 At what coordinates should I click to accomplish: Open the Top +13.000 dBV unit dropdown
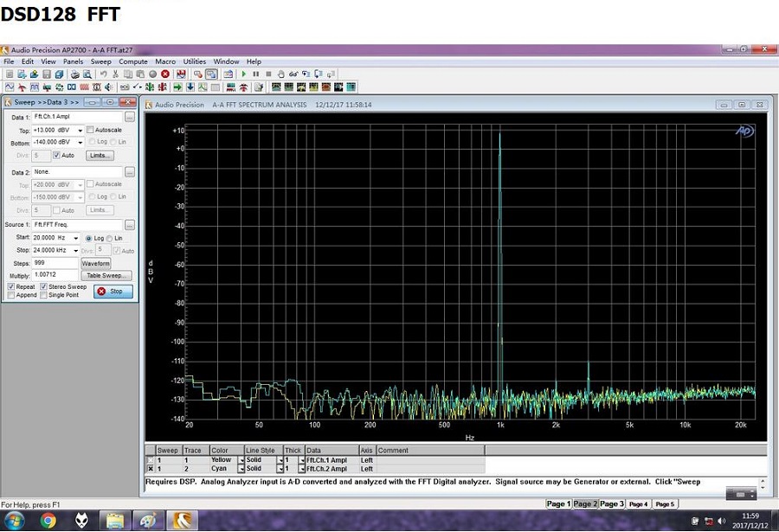coord(80,130)
